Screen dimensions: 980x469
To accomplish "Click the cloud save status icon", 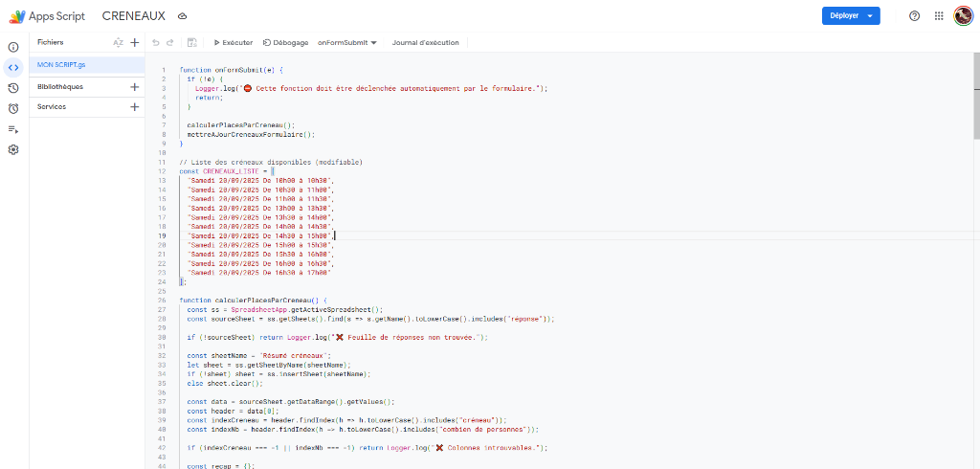I will point(182,16).
